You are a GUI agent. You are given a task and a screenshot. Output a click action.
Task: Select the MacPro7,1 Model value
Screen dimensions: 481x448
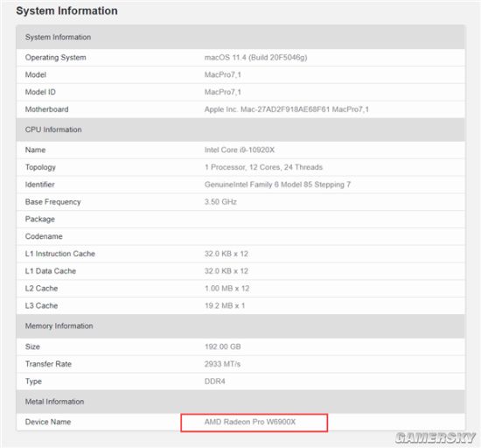pos(223,74)
